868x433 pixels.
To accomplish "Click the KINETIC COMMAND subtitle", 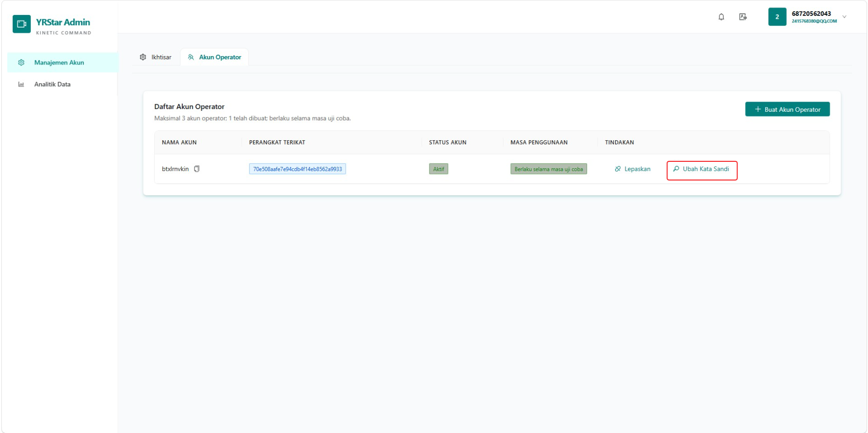I will pyautogui.click(x=64, y=33).
